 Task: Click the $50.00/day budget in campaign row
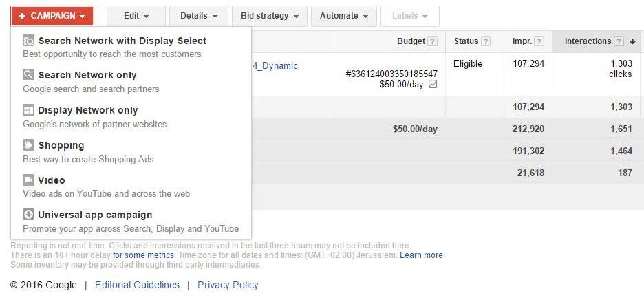(401, 85)
